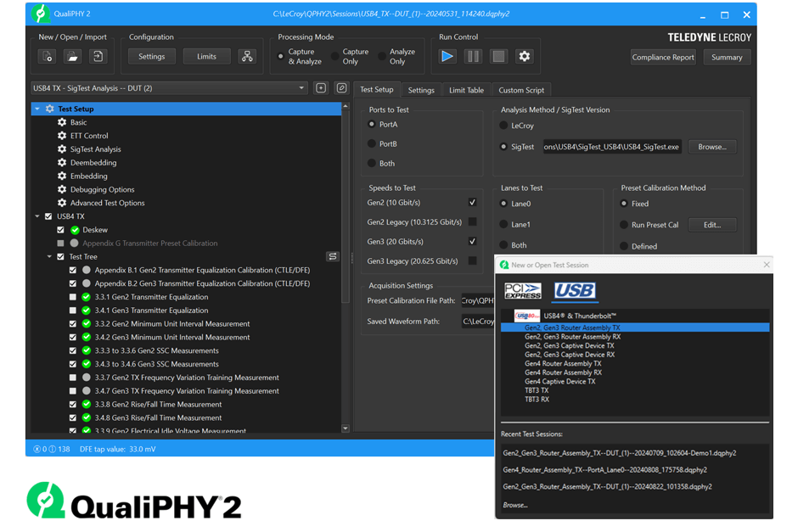Open the connection diagram icon beside Limits
This screenshot has width=798, height=532.
point(247,57)
